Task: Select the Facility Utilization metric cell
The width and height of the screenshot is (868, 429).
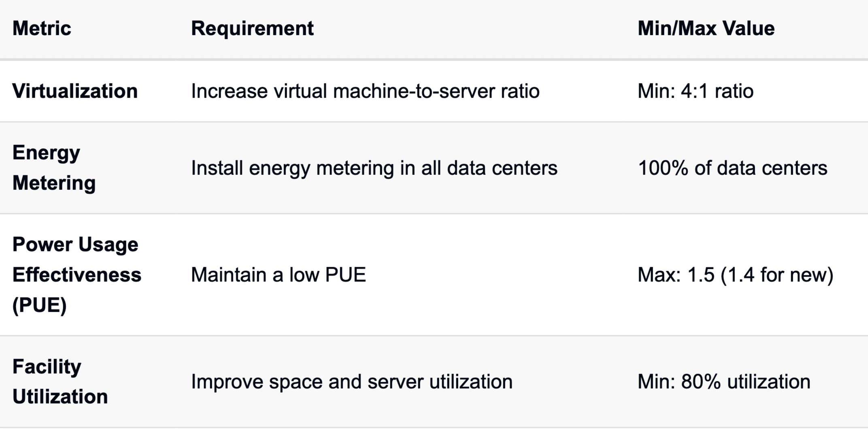Action: pyautogui.click(x=60, y=381)
